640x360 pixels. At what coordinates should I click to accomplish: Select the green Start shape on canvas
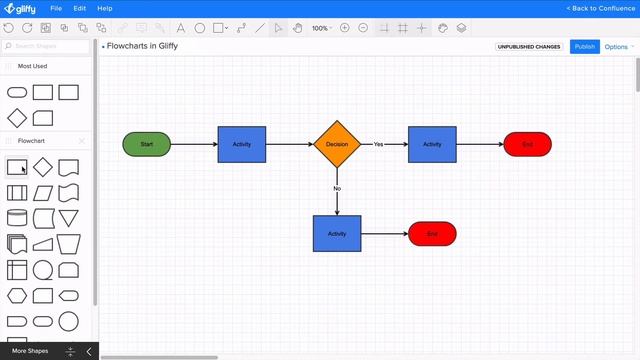click(x=147, y=144)
